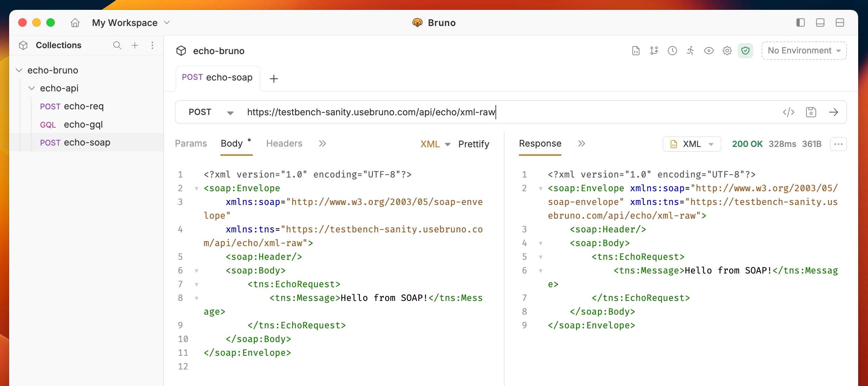868x386 pixels.
Task: Show more request tabs chevron
Action: pyautogui.click(x=323, y=143)
